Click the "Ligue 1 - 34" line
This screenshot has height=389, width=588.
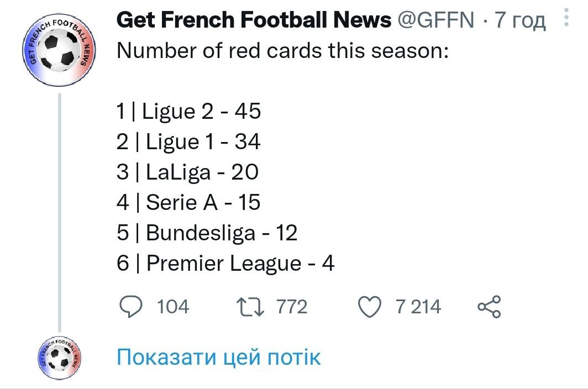[x=202, y=142]
